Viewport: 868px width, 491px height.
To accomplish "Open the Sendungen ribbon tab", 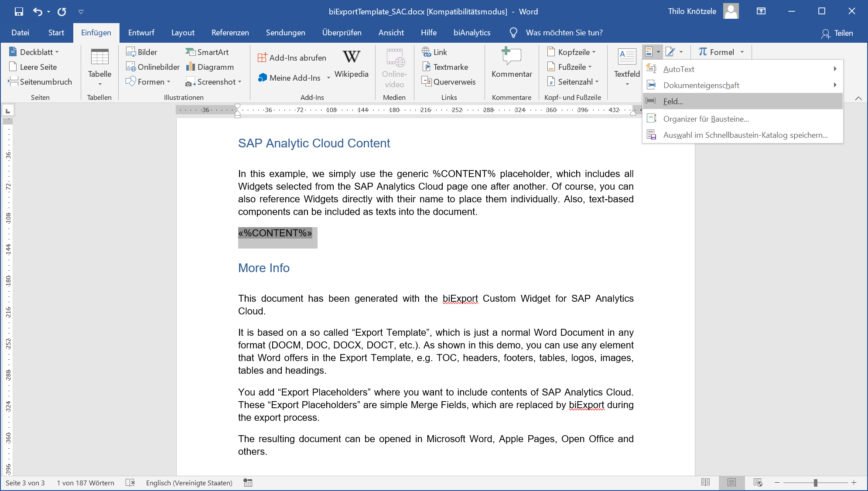I will click(x=286, y=33).
